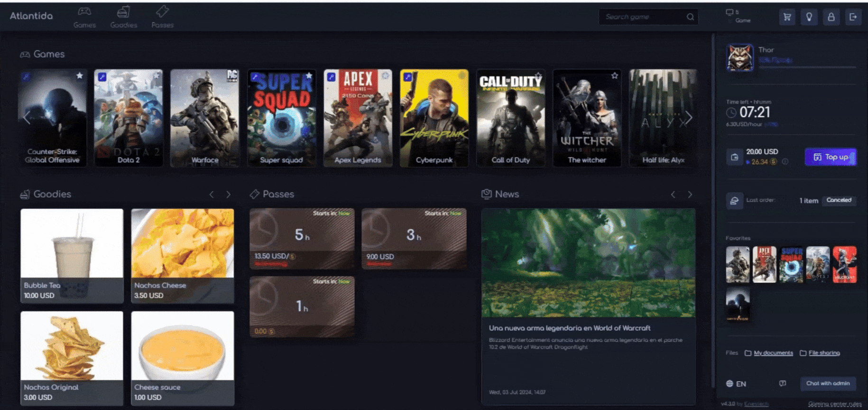Open Gaming center rules link
Viewport: 868px width, 410px height.
tap(835, 404)
